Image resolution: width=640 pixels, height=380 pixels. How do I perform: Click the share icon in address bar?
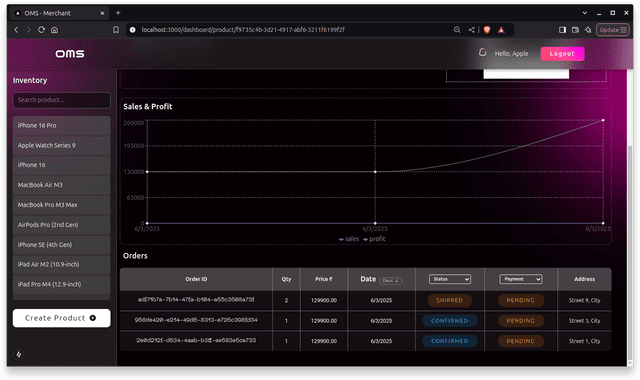click(471, 30)
